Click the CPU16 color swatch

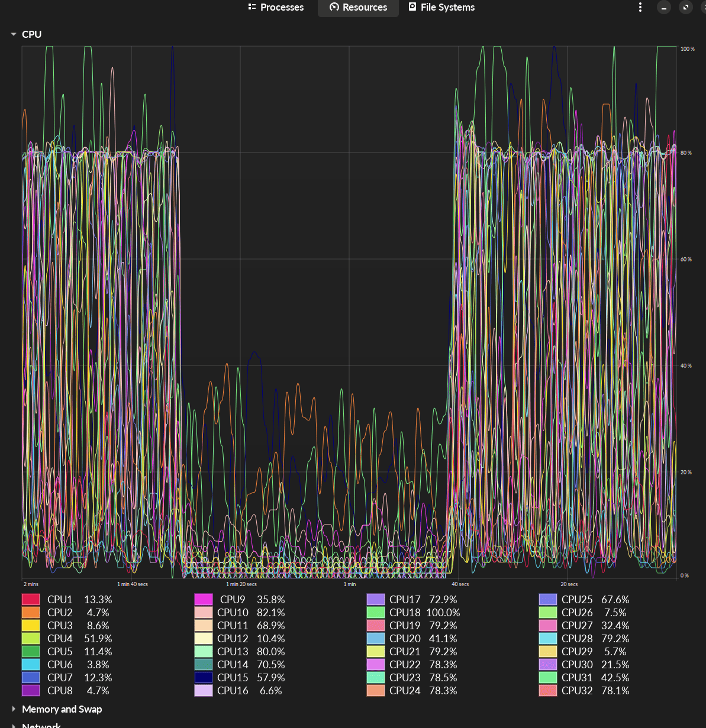click(204, 691)
